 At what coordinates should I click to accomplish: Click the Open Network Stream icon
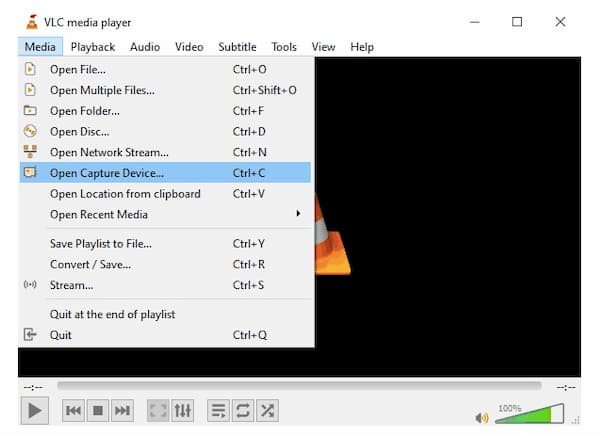tap(30, 152)
